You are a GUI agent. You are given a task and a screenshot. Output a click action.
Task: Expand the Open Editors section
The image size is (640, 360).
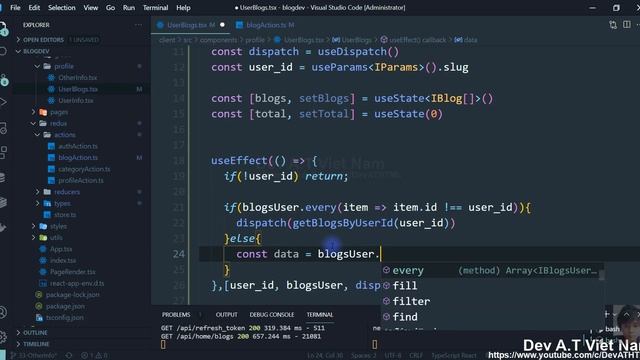pyautogui.click(x=43, y=40)
